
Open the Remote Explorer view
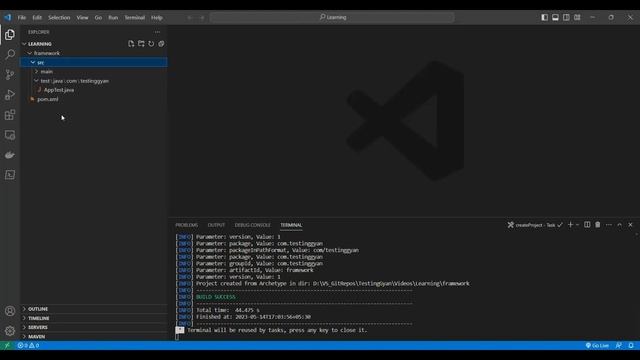[10, 135]
